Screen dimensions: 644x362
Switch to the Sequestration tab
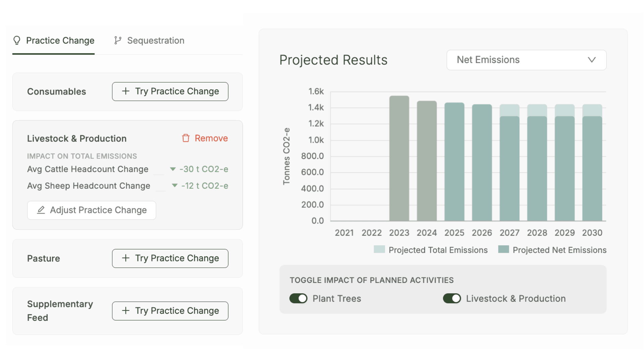tap(149, 41)
